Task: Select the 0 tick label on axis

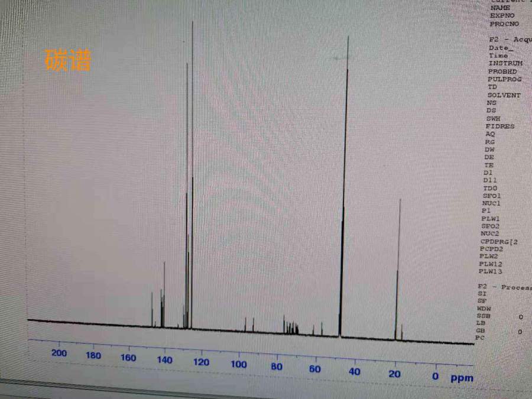Action: (435, 377)
